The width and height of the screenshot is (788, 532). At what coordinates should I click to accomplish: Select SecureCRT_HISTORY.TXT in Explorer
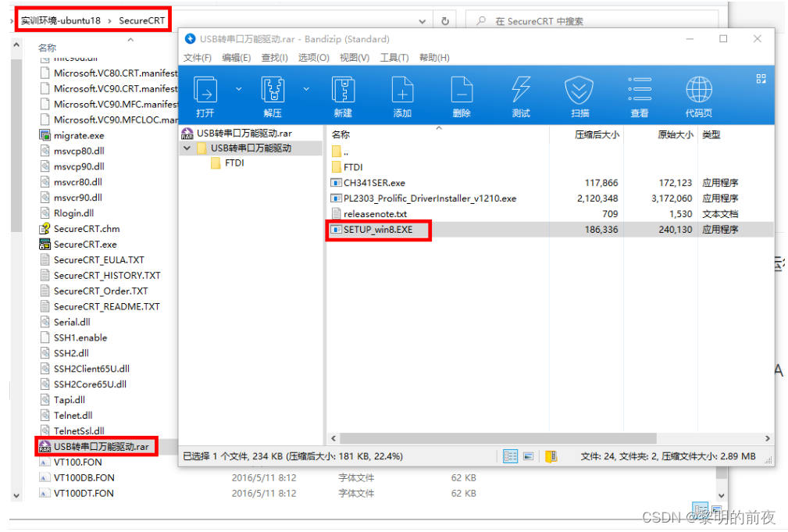click(101, 276)
